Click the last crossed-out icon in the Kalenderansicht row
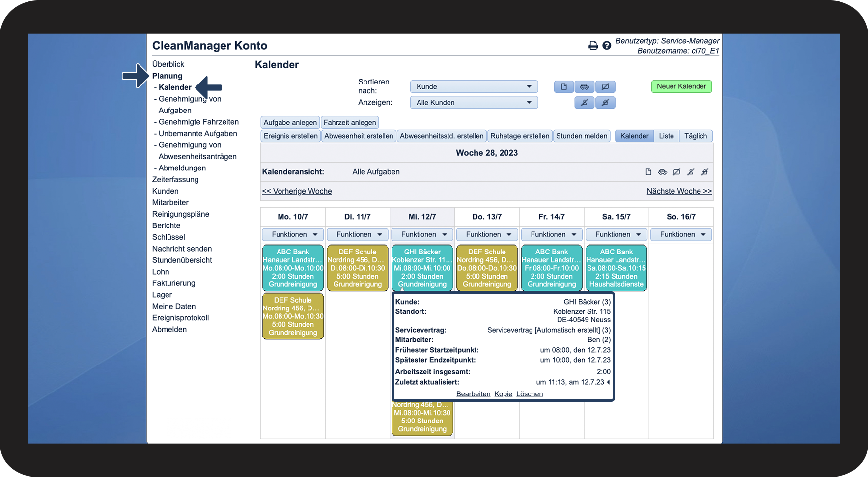 (x=704, y=172)
